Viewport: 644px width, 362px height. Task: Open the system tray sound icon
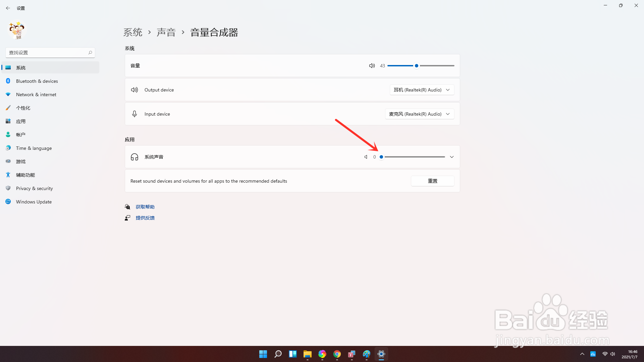click(613, 354)
